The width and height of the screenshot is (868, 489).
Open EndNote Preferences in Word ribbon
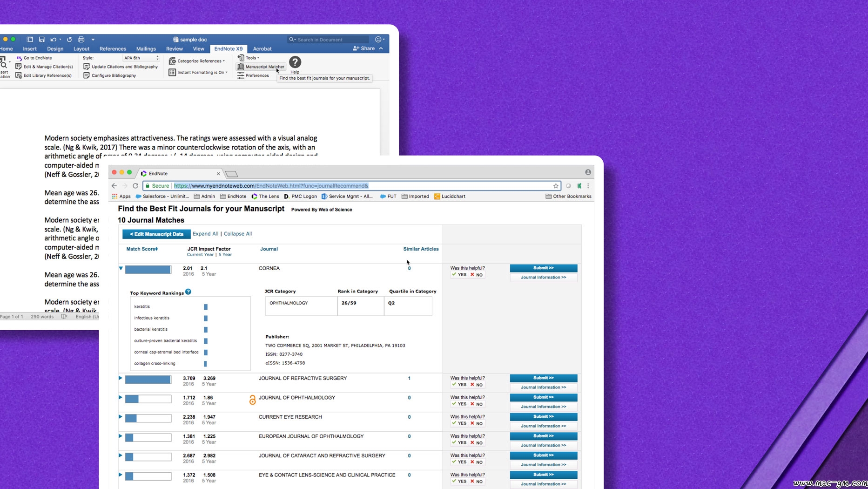[253, 75]
